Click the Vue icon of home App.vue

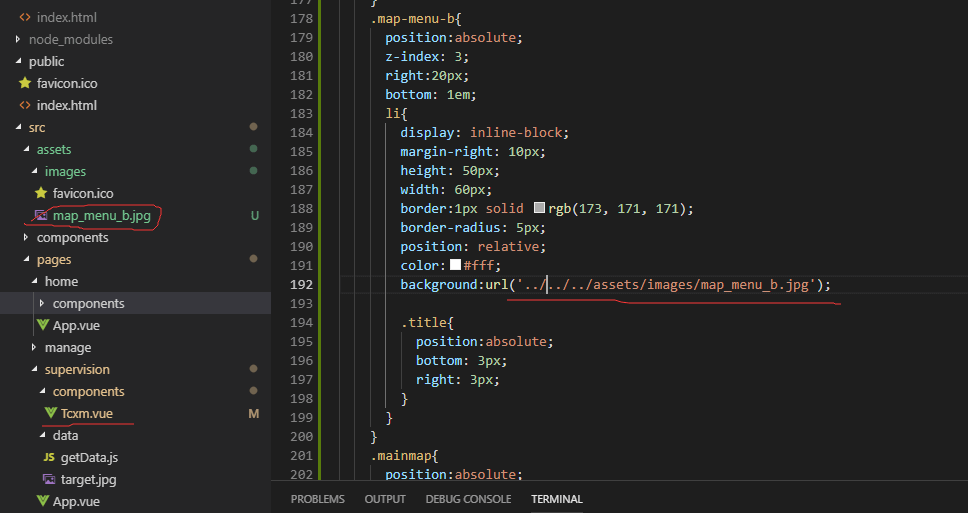pos(42,325)
